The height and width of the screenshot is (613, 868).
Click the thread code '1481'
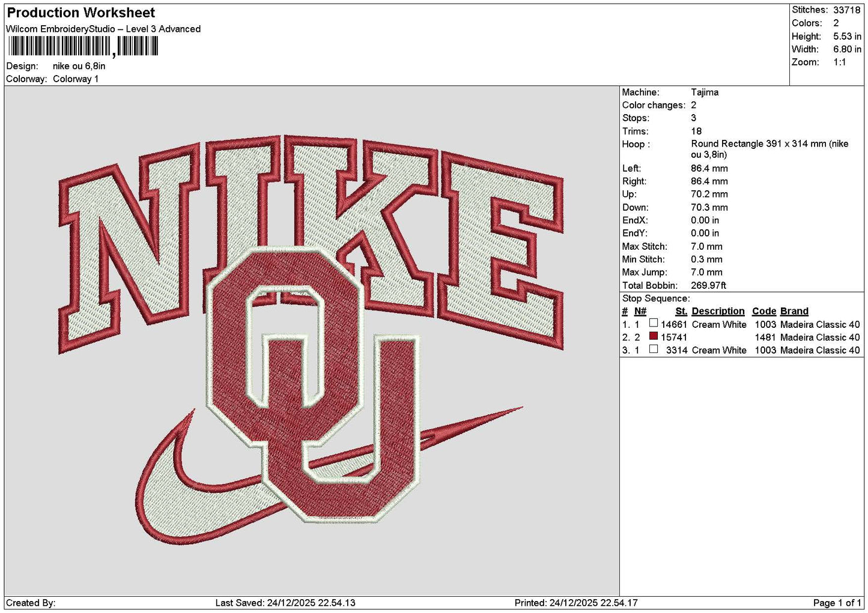pos(765,337)
